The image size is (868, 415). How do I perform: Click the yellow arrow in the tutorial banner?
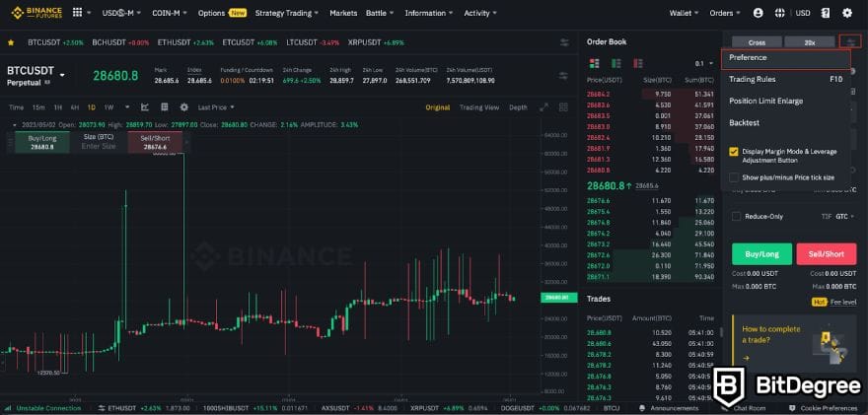746,358
